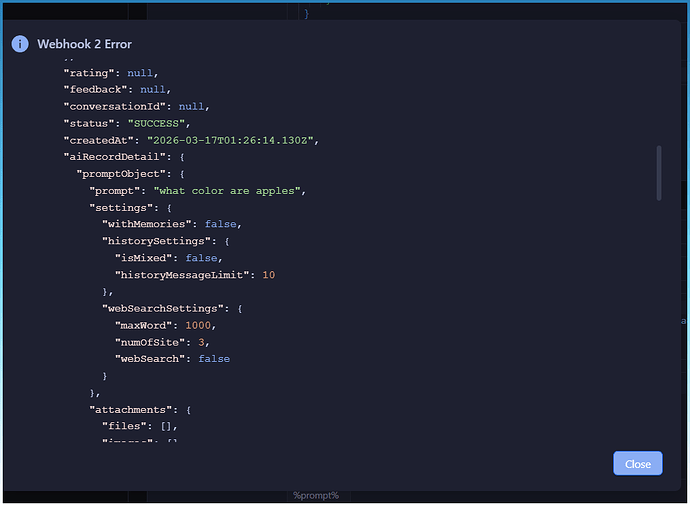Click the "Webhook 2 Error" dialog title
Image resolution: width=690 pixels, height=505 pixels.
tap(84, 44)
